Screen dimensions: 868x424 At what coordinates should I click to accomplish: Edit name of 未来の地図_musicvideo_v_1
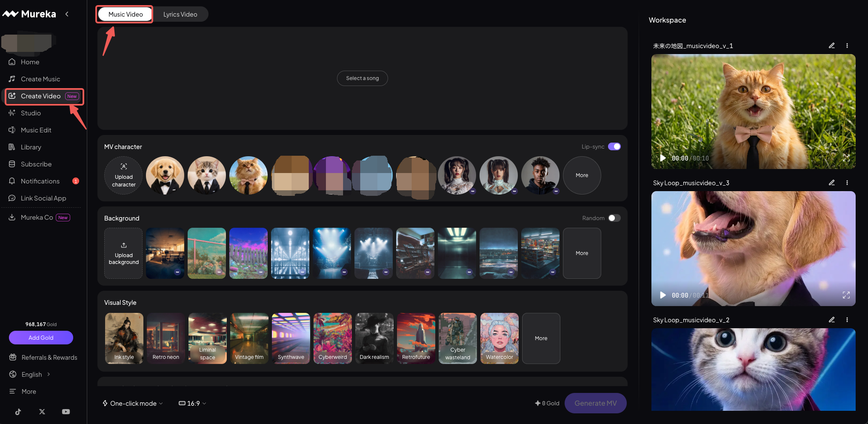(x=831, y=46)
